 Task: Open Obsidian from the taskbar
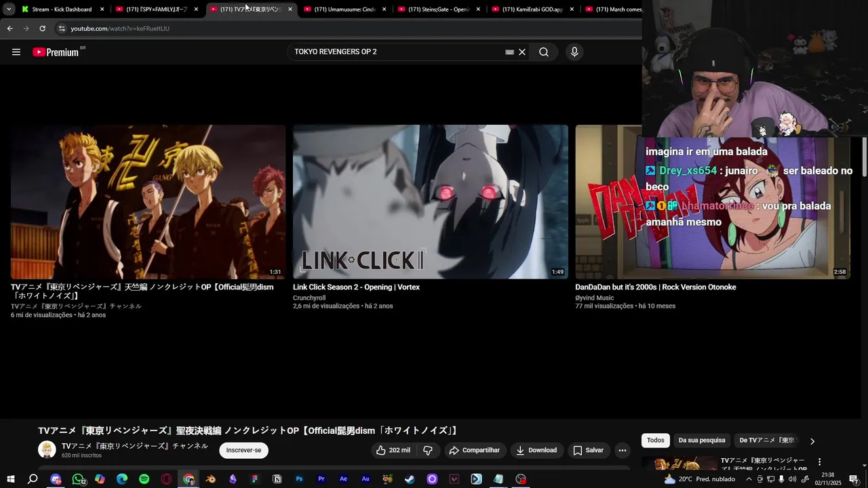click(233, 479)
